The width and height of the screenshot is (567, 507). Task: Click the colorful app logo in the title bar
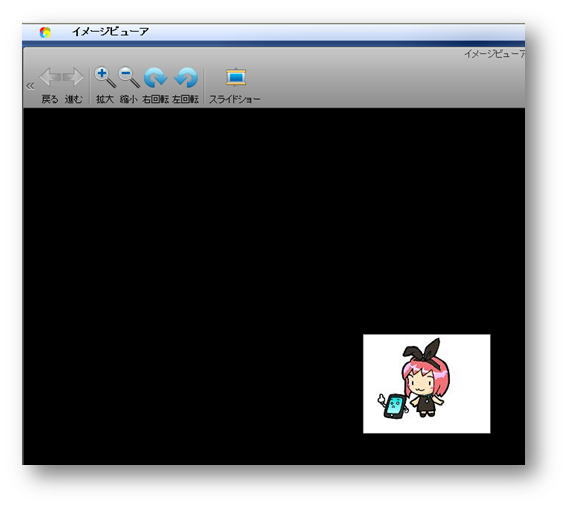click(45, 32)
